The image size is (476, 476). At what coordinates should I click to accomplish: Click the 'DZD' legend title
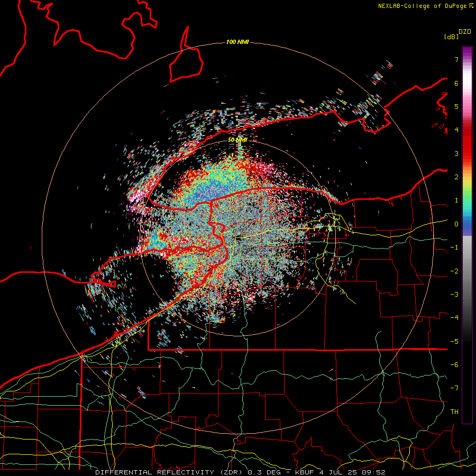465,32
